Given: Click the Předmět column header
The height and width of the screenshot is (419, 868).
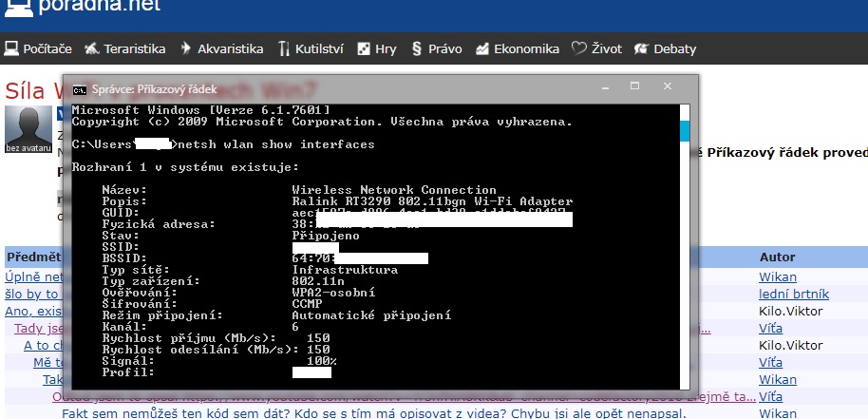Looking at the screenshot, I should pos(33,257).
